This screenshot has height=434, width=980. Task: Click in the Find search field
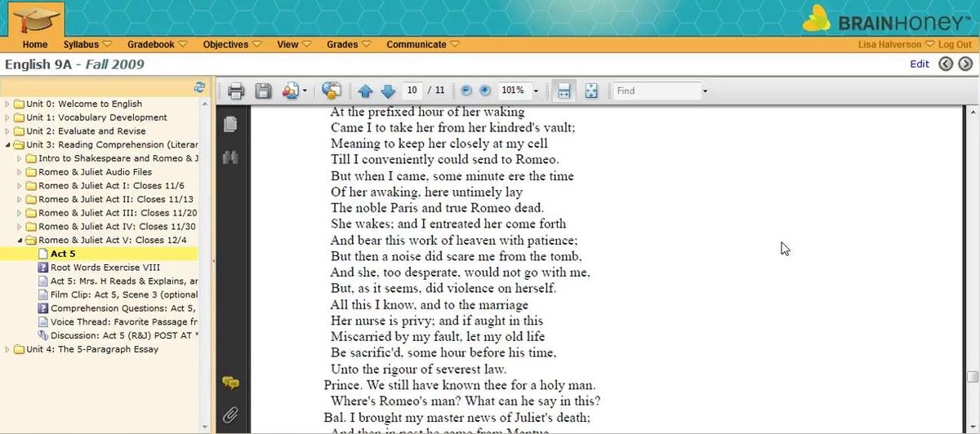656,91
